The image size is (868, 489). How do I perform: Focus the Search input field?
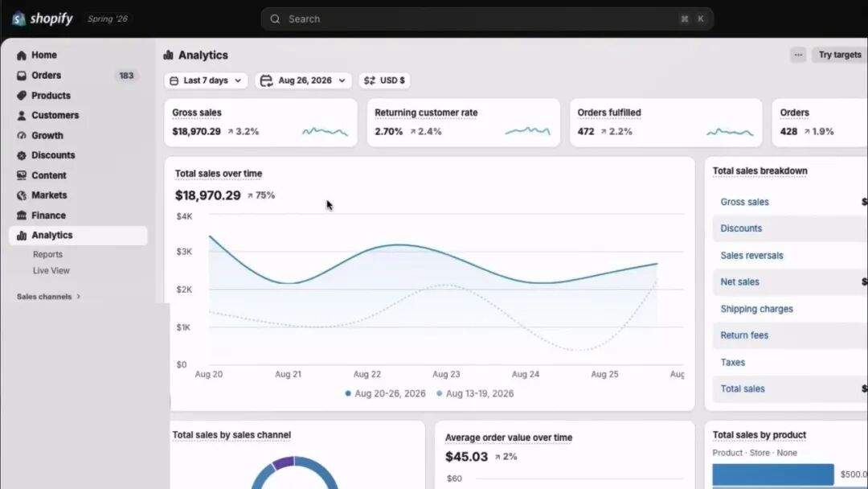click(487, 18)
